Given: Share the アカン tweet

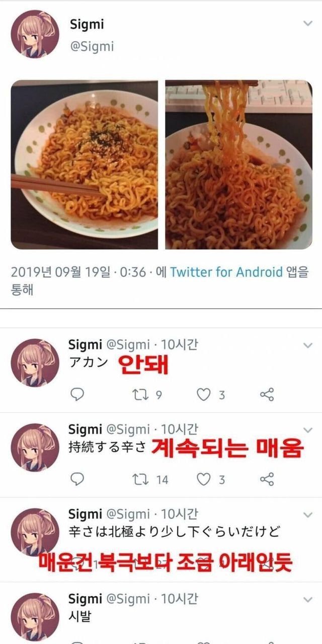Looking at the screenshot, I should 267,394.
